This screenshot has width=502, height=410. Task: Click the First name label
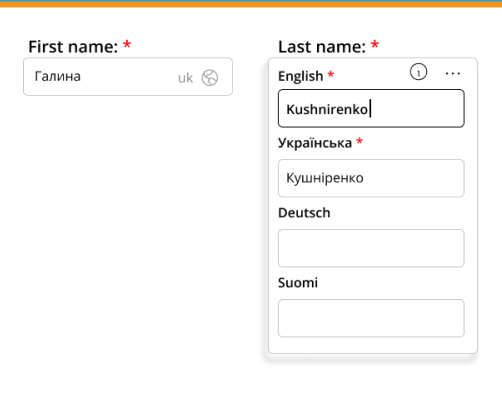73,47
